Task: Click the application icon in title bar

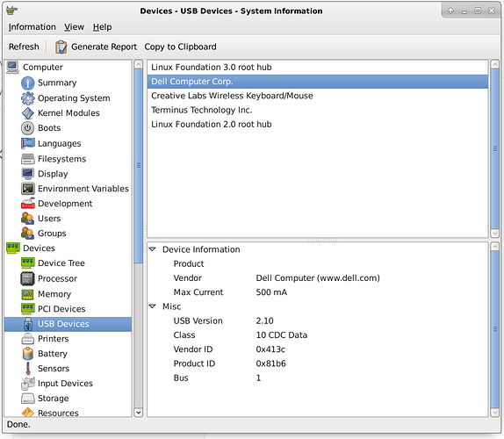Action: pyautogui.click(x=12, y=11)
